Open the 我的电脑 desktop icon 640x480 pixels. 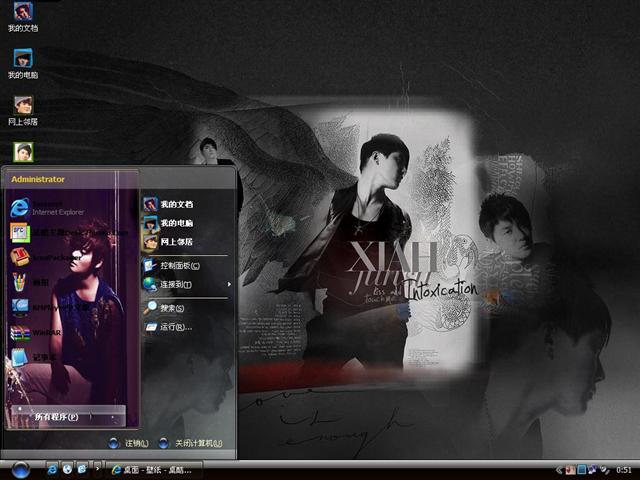23,64
